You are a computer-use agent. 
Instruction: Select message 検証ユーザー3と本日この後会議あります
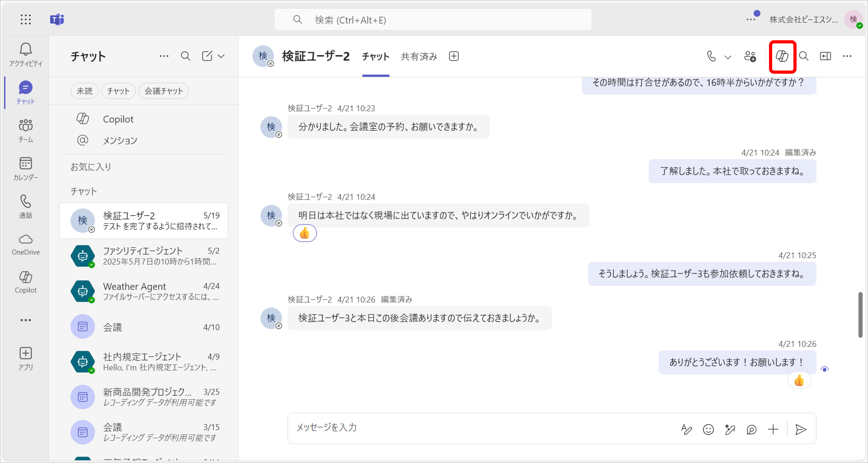tap(420, 318)
